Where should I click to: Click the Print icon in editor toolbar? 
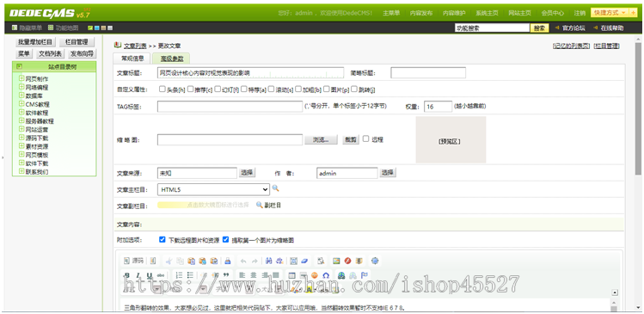click(228, 261)
